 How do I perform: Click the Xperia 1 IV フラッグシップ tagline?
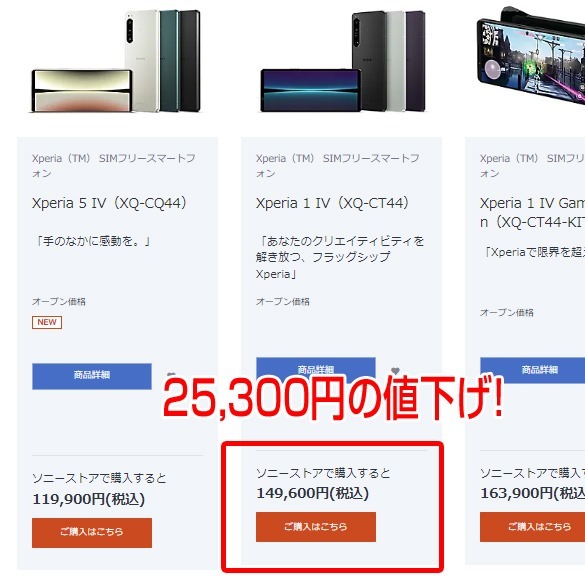[340, 257]
